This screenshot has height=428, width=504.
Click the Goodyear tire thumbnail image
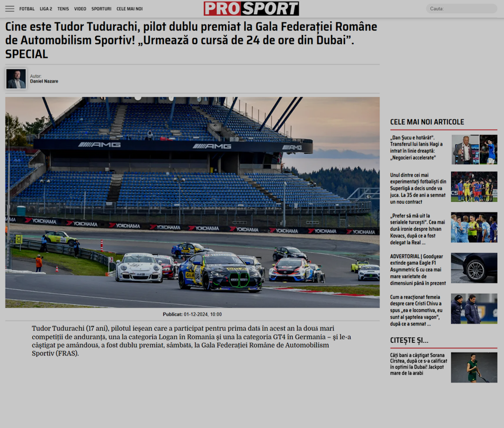pos(474,268)
